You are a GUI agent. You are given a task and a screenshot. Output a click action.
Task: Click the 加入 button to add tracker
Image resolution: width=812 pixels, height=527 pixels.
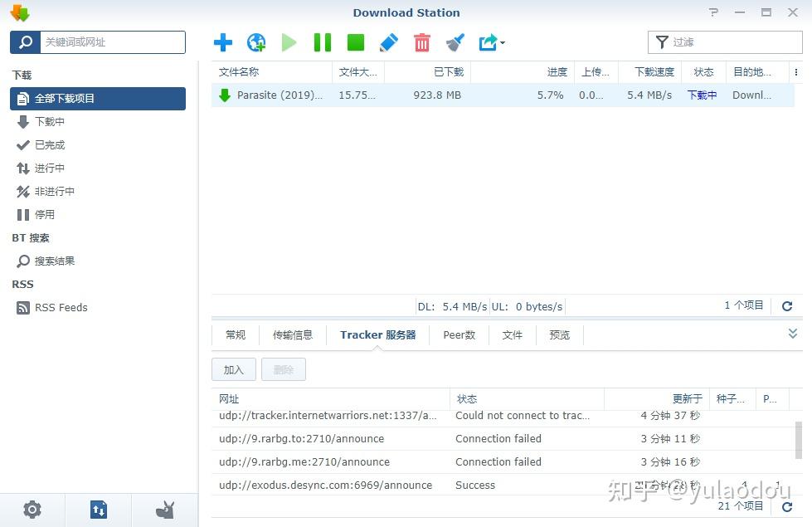click(233, 368)
